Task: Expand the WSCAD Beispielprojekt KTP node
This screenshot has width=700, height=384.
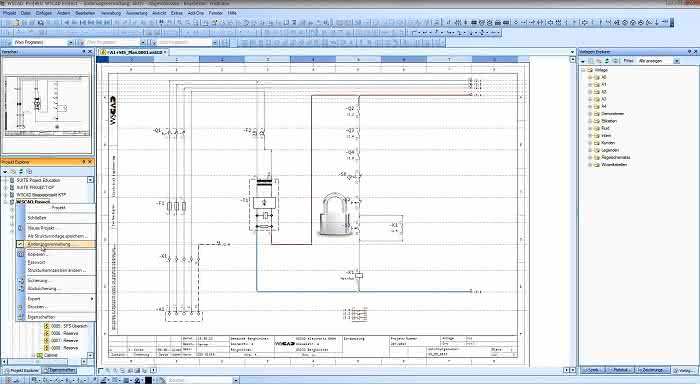Action: pyautogui.click(x=5, y=195)
